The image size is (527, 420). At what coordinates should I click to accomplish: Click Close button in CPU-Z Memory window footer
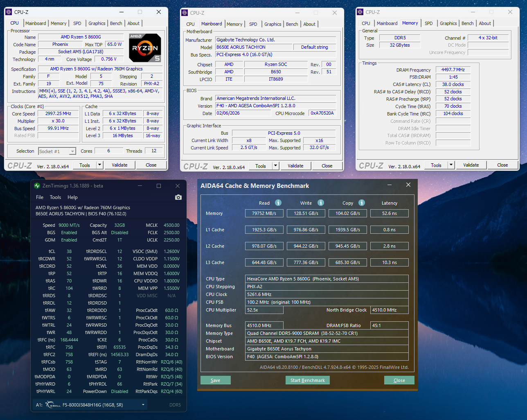503,165
